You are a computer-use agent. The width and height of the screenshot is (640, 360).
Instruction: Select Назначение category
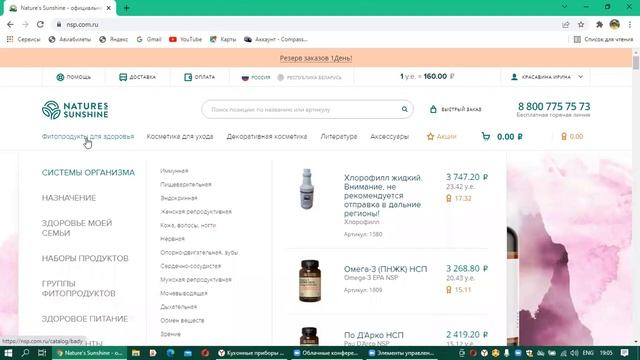69,198
